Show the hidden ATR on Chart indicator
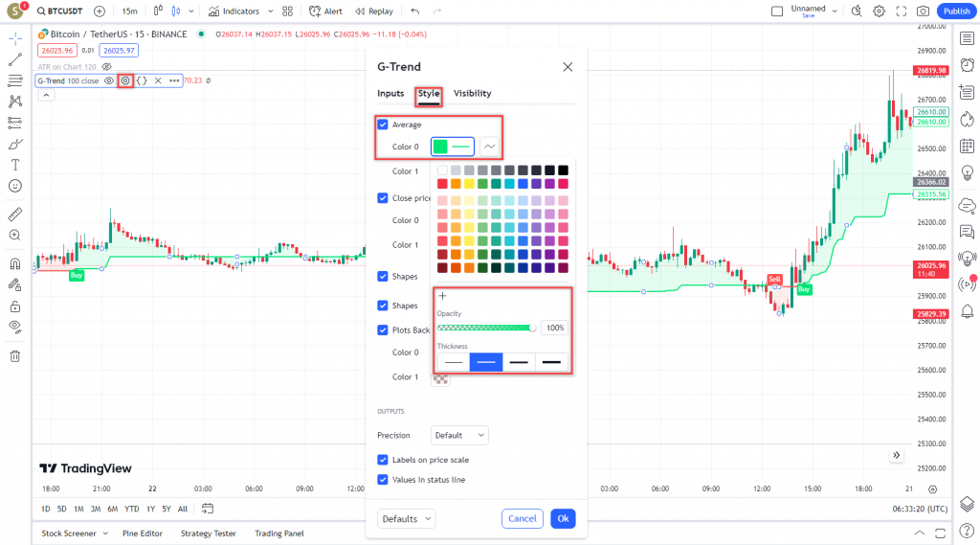The width and height of the screenshot is (980, 545). point(107,67)
